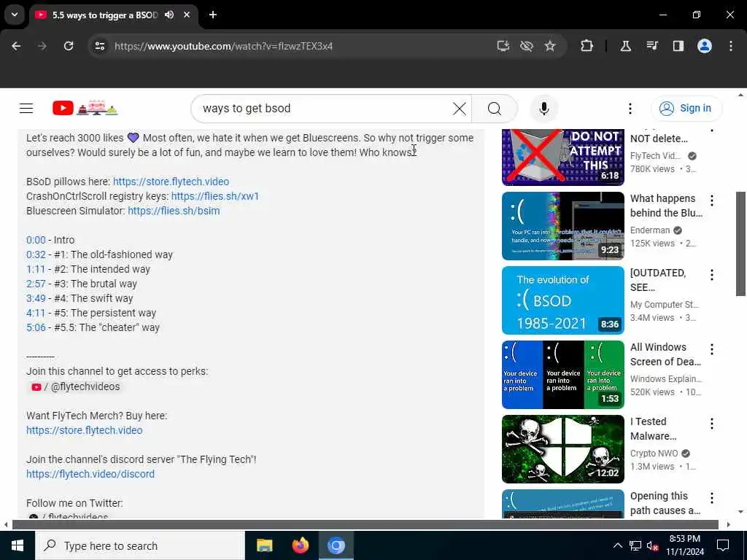747x560 pixels.
Task: Jump to 0:00 Intro timestamp
Action: click(36, 240)
